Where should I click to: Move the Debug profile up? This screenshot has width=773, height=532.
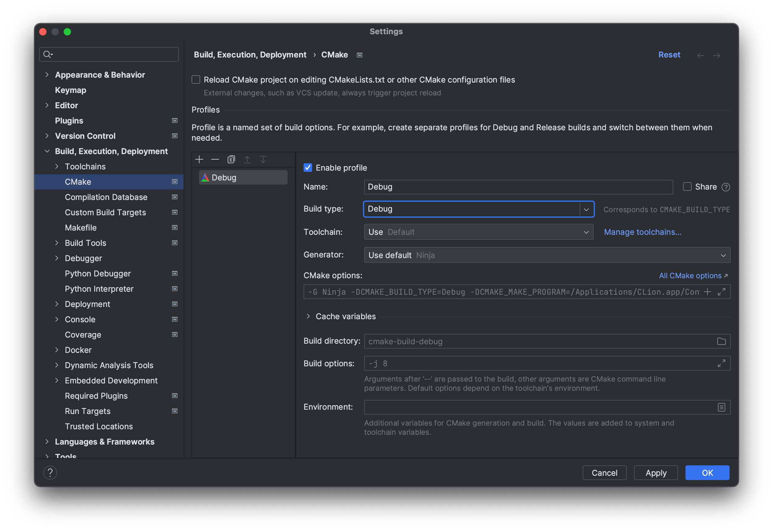coord(247,159)
